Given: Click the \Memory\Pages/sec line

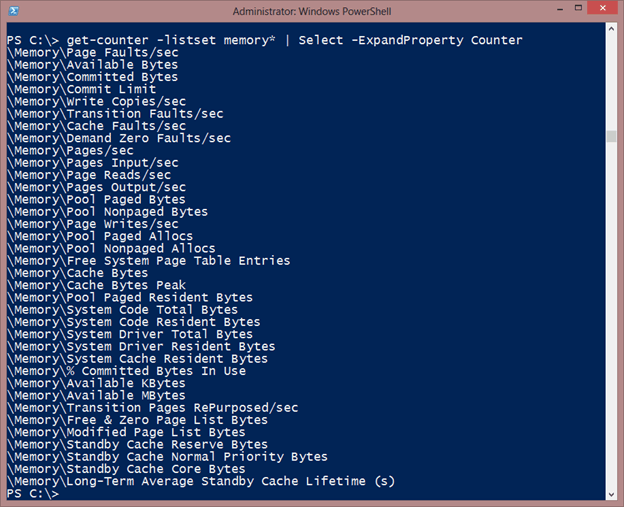Looking at the screenshot, I should point(70,150).
